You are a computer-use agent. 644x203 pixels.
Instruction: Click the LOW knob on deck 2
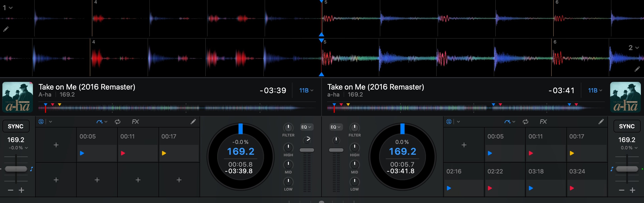(354, 182)
